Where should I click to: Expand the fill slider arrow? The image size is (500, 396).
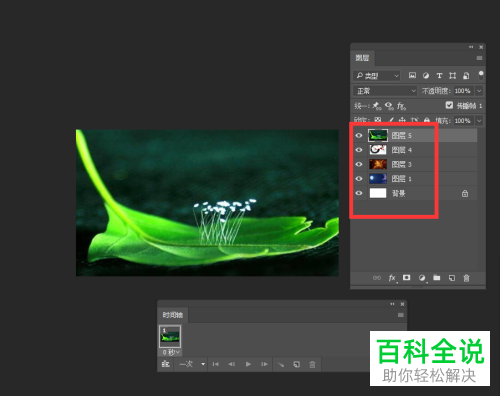479,120
